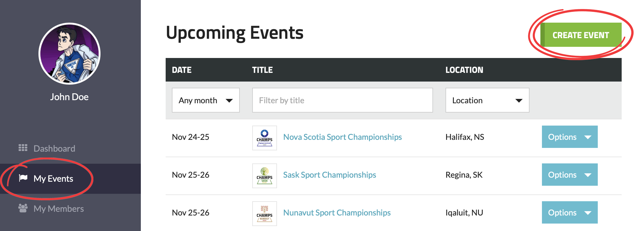644x231 pixels.
Task: Open the Location filter dropdown
Action: (487, 100)
